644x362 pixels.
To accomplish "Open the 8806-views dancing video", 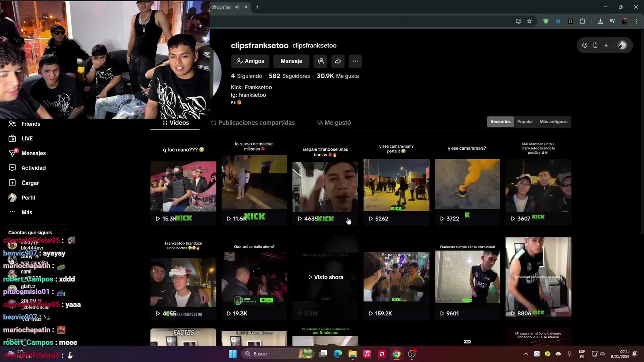I will coord(538,278).
